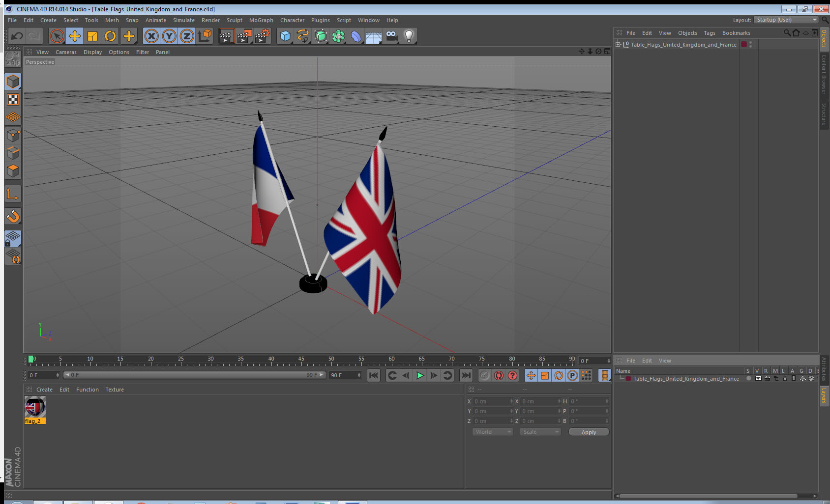
Task: Add a Cube primitive object
Action: click(x=285, y=36)
